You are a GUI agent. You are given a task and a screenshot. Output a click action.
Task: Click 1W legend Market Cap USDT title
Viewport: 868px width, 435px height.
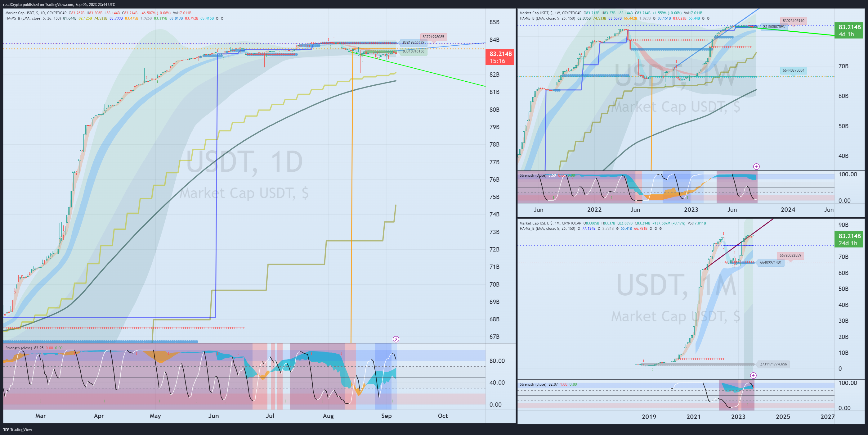(550, 13)
